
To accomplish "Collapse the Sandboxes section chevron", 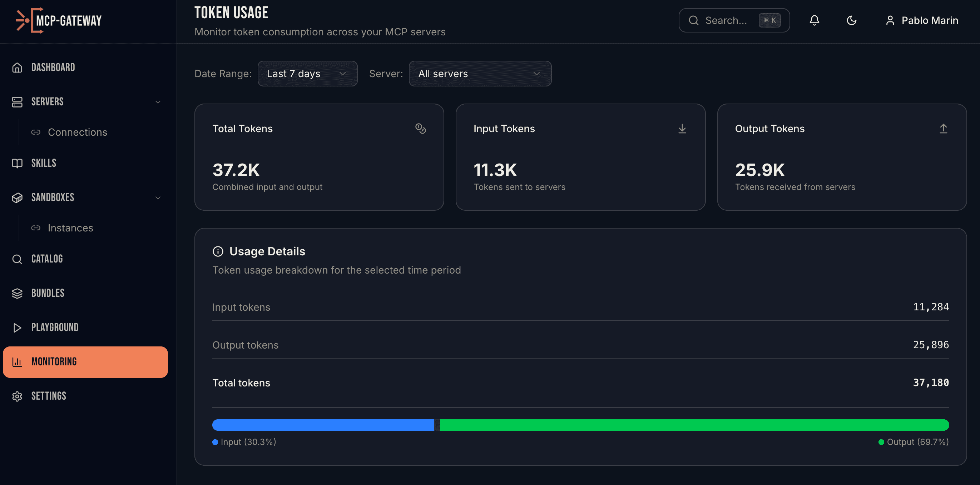I will tap(158, 198).
